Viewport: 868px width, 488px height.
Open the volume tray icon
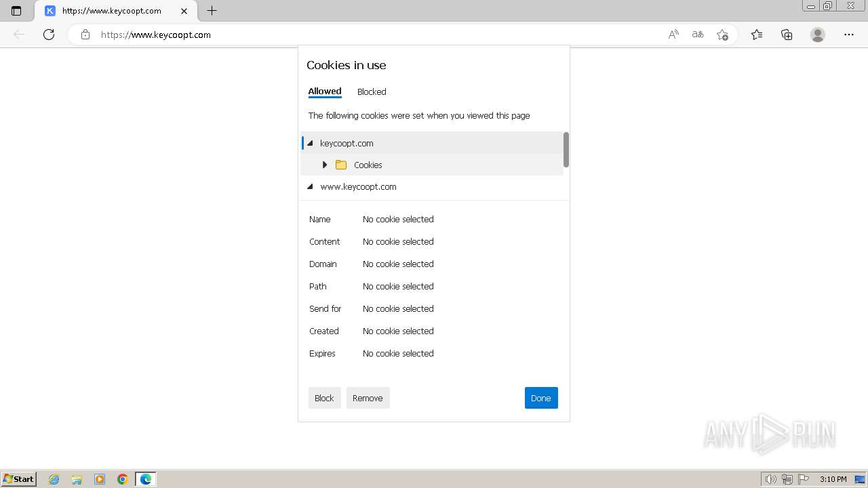770,479
